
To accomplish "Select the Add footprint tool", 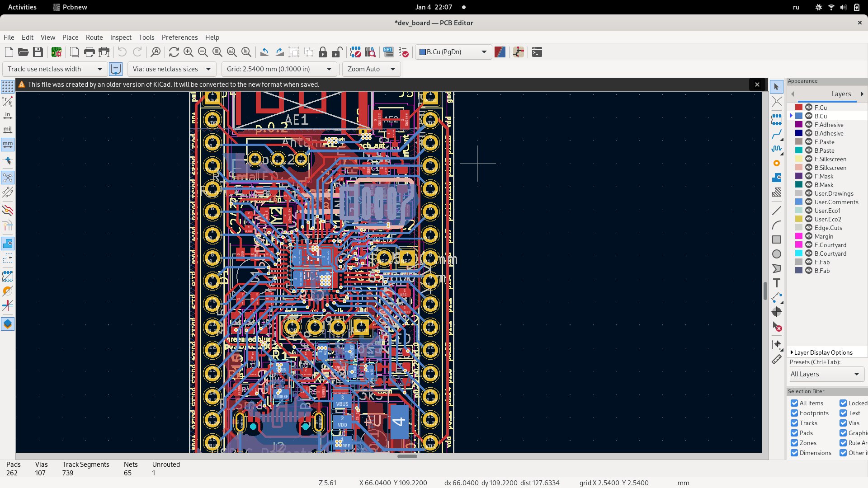I will click(777, 120).
